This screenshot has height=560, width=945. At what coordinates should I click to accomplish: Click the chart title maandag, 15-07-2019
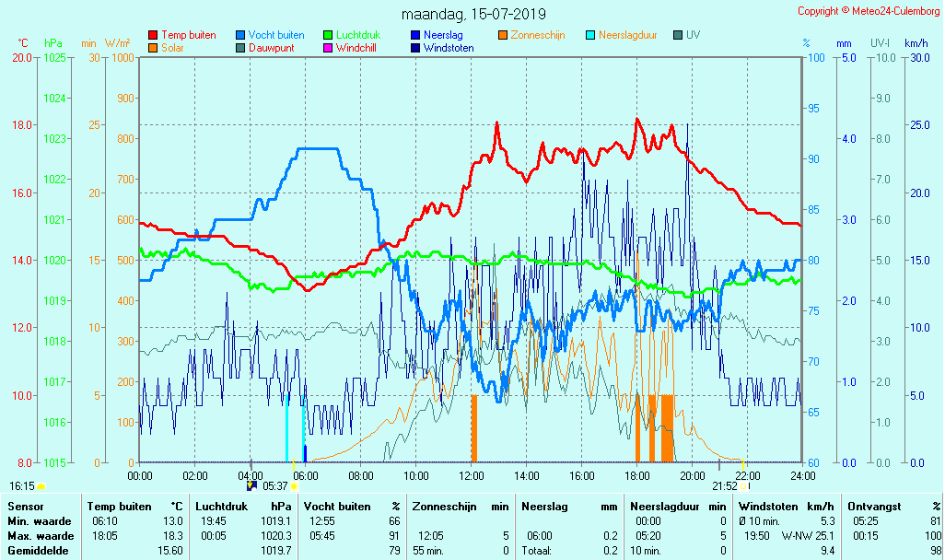click(473, 14)
